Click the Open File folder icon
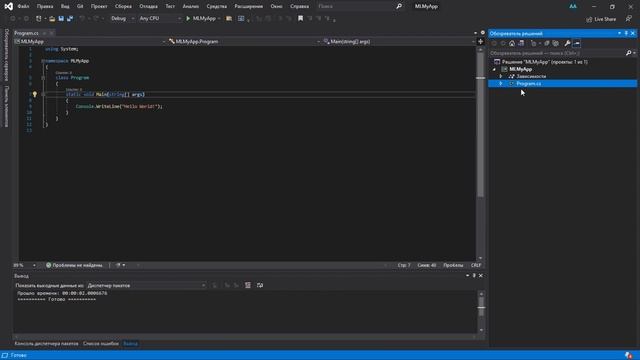640x360 pixels. tap(52, 18)
